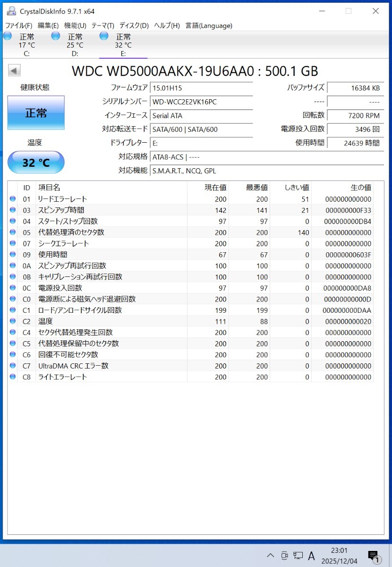Open the 言語(Language) menu
The image size is (392, 567).
point(209,26)
